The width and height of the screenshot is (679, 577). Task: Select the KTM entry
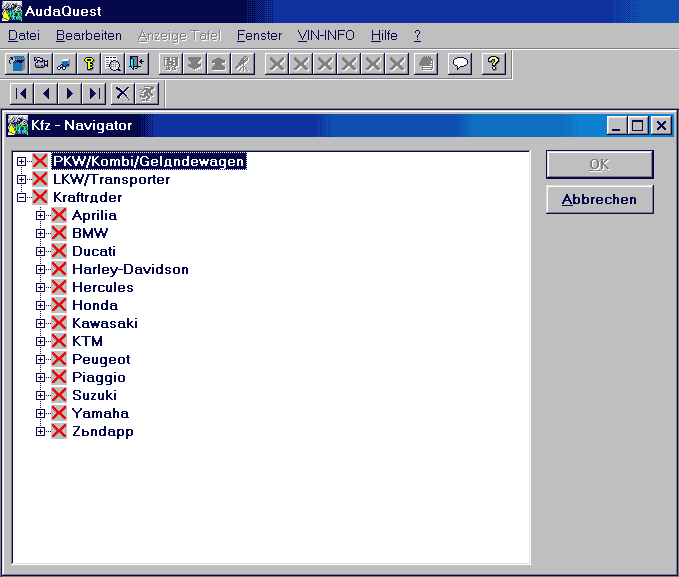(x=87, y=341)
